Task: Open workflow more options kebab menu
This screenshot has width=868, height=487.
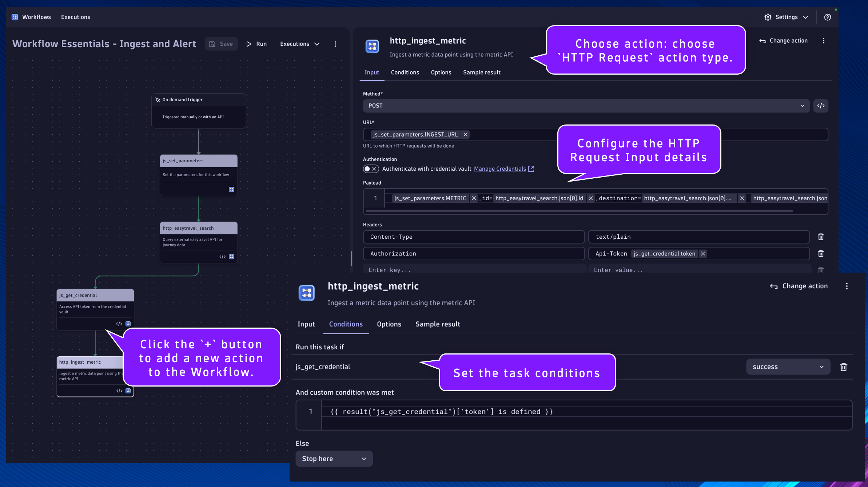Action: (335, 44)
